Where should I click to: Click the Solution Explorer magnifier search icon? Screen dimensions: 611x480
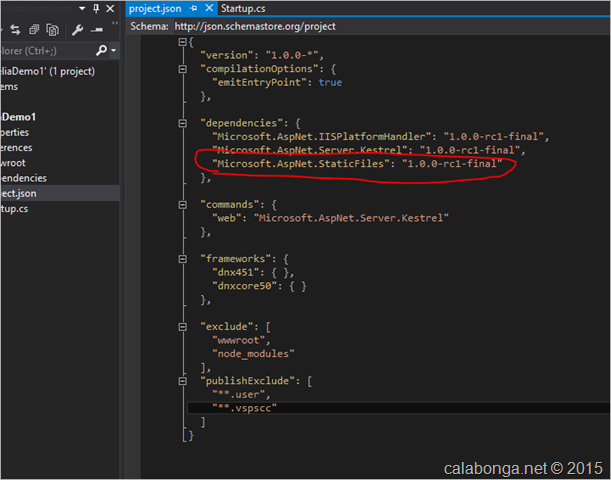(x=101, y=50)
